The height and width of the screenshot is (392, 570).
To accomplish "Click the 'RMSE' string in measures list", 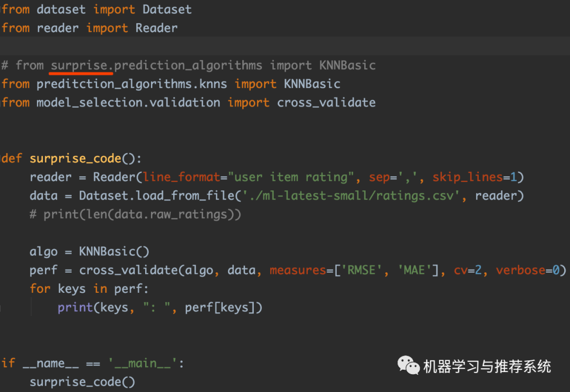I will click(362, 270).
